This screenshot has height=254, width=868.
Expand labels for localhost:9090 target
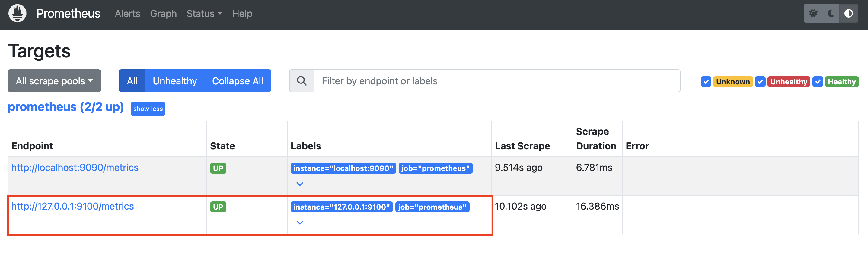pyautogui.click(x=300, y=184)
